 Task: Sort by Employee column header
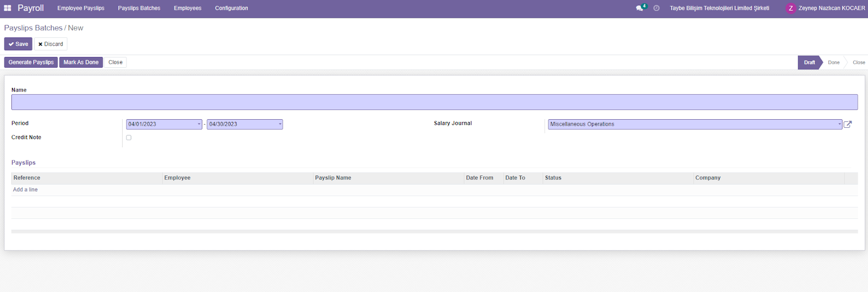pyautogui.click(x=238, y=178)
